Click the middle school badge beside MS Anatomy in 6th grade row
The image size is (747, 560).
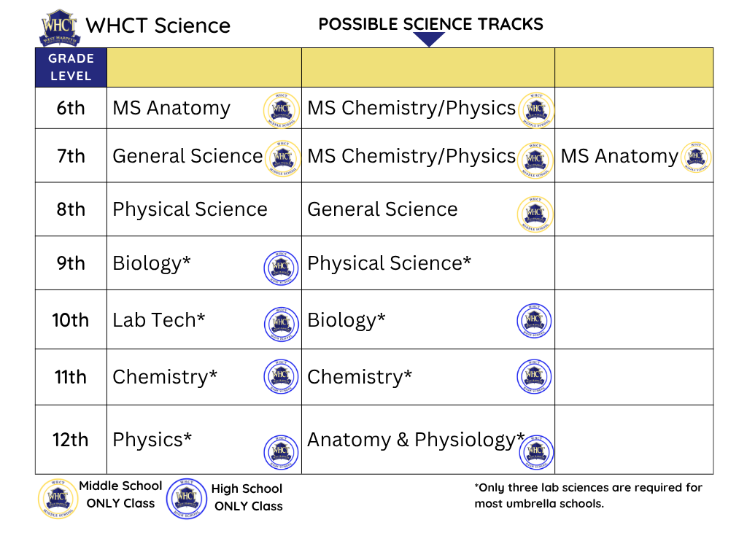point(281,109)
